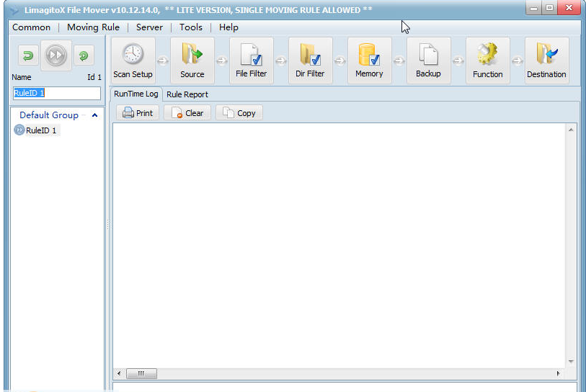Click the rule Name input field

click(x=57, y=93)
